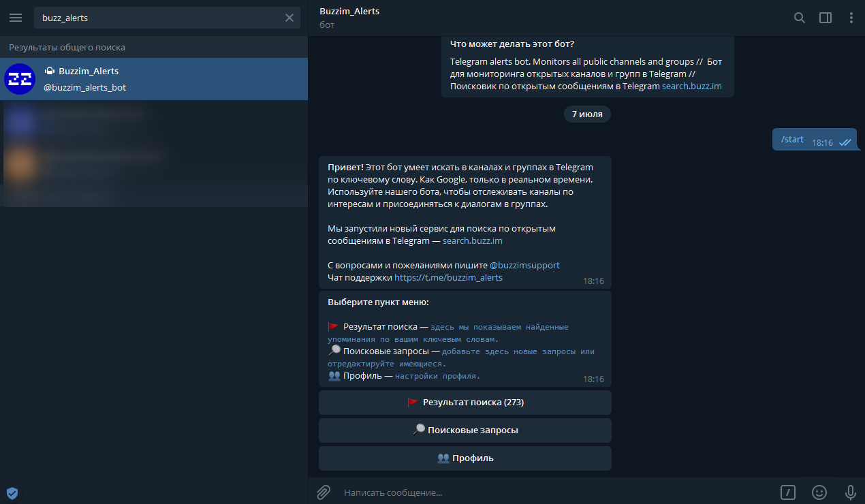Open the emoji picker
This screenshot has width=865, height=504.
[x=819, y=492]
